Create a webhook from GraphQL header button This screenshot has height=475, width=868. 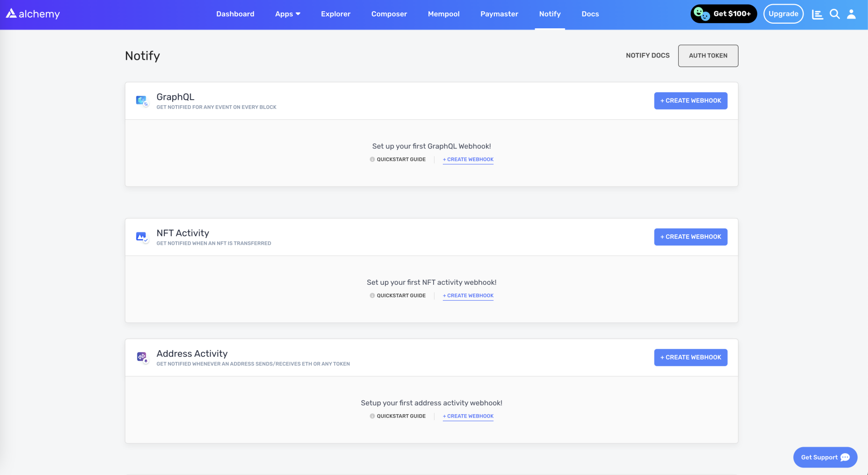coord(691,101)
